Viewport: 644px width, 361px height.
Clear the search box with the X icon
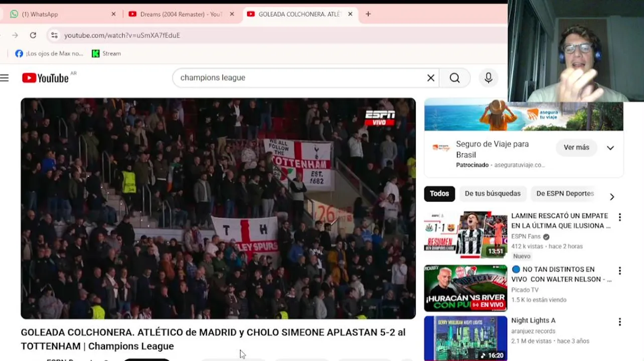[431, 78]
